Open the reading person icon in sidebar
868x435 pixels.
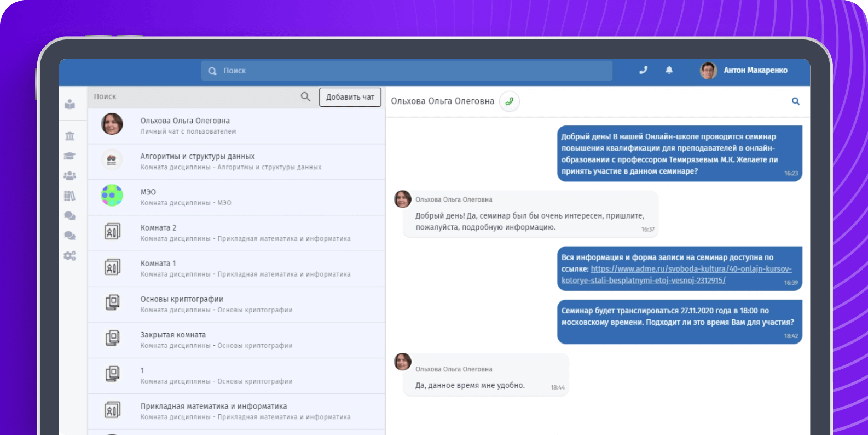point(70,104)
